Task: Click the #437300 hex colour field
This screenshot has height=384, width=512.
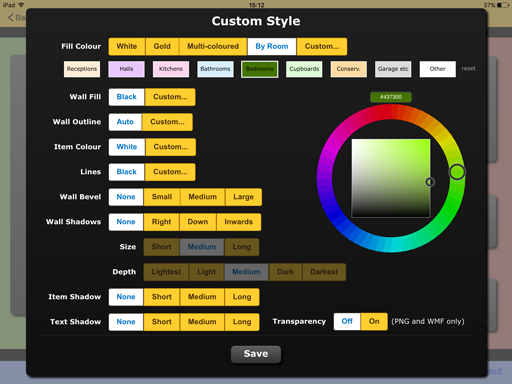Action: 391,97
